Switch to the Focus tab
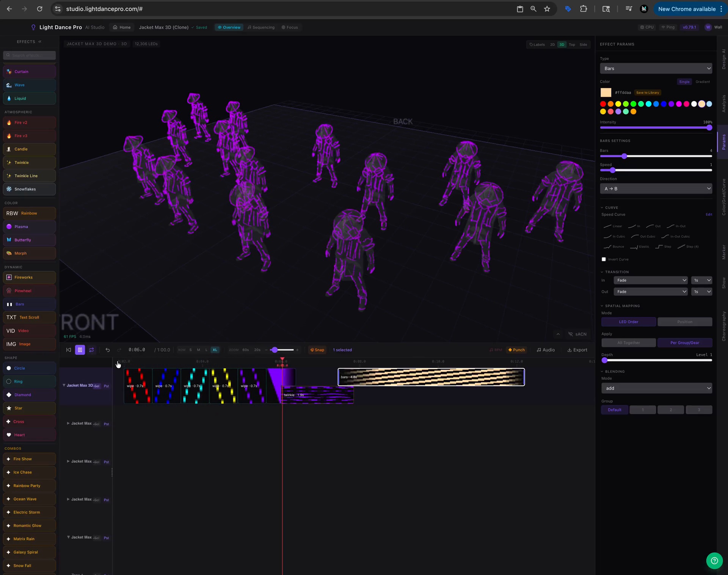Screen dimensions: 728x575 290,27
